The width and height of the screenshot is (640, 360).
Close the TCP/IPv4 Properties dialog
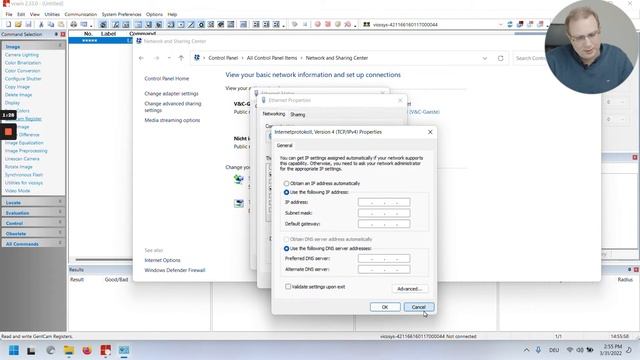point(430,132)
